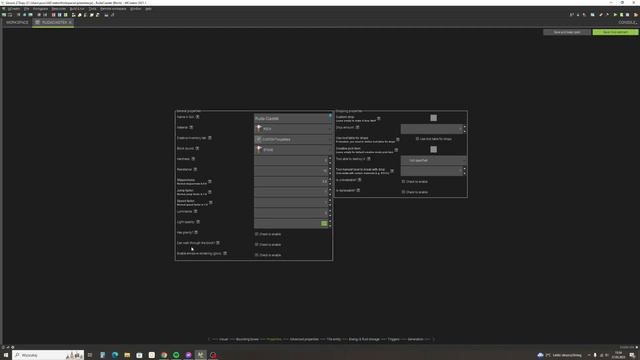The height and width of the screenshot is (360, 640).
Task: Click the Name in GUI text field
Action: pos(293,118)
